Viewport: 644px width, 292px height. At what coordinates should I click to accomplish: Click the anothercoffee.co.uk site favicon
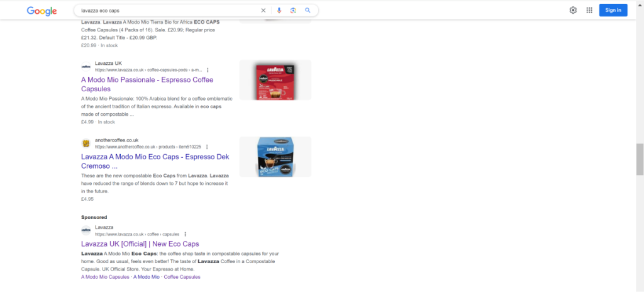click(86, 143)
